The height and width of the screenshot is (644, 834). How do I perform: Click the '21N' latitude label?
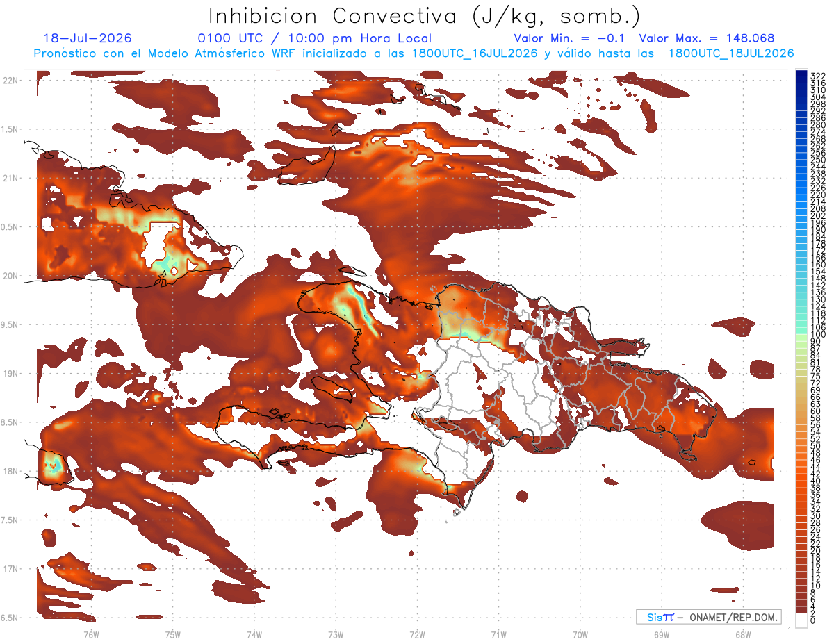10,178
